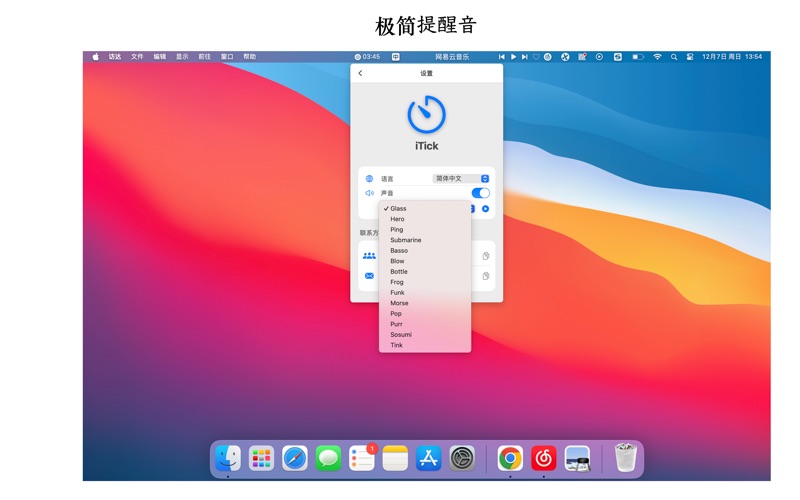The image size is (800, 500).
Task: Open Notes from the dock
Action: tap(395, 458)
